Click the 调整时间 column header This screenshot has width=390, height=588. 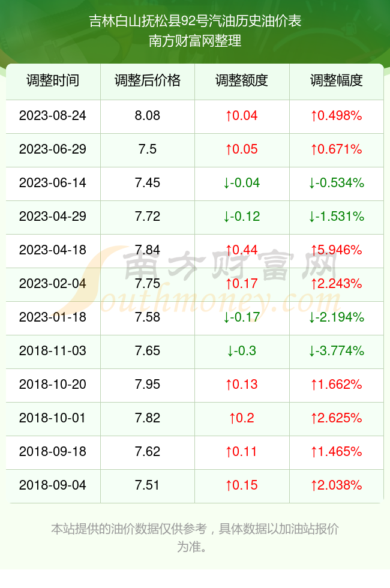coord(53,80)
